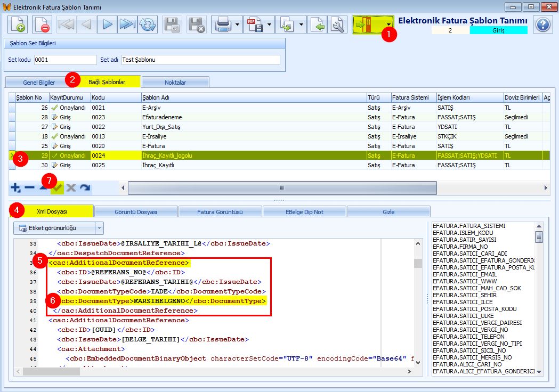This screenshot has width=559, height=392.
Task: Click the wrench tools icon
Action: tap(337, 24)
